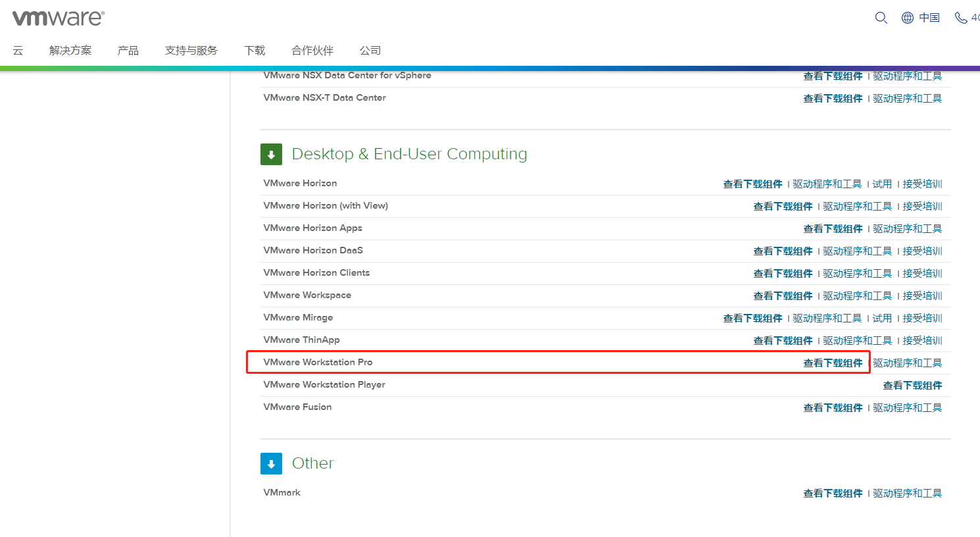Click the VMware Workspace product name
The height and width of the screenshot is (537, 980).
point(307,295)
